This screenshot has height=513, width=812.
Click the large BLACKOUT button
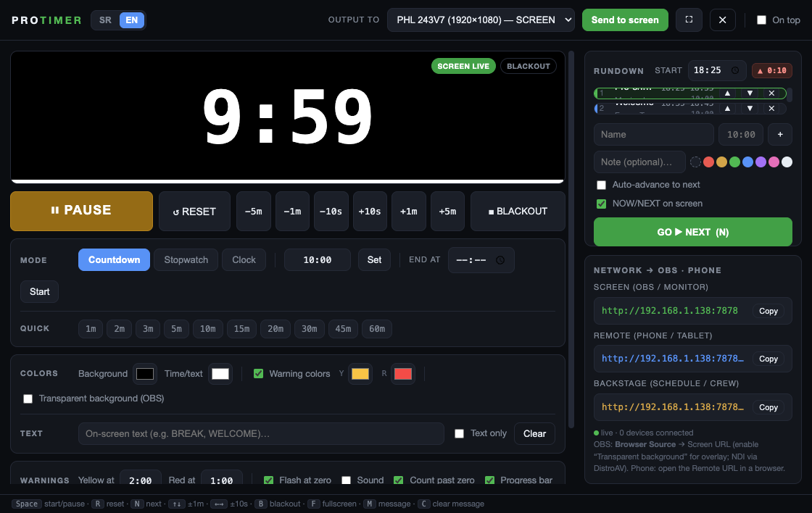(x=518, y=211)
